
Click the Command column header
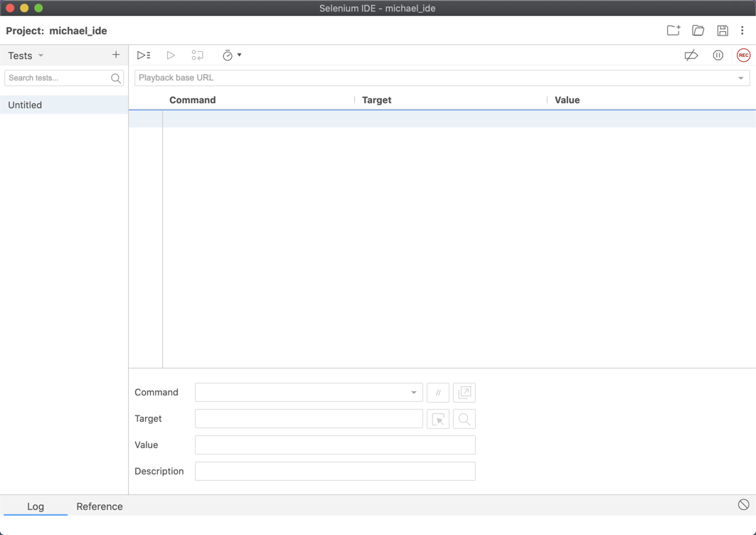[x=192, y=100]
